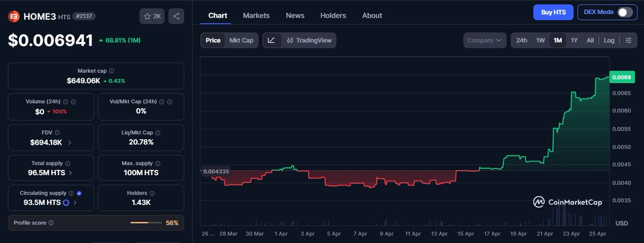Click the $649.06K market cap value
This screenshot has height=243, width=644.
pos(83,81)
